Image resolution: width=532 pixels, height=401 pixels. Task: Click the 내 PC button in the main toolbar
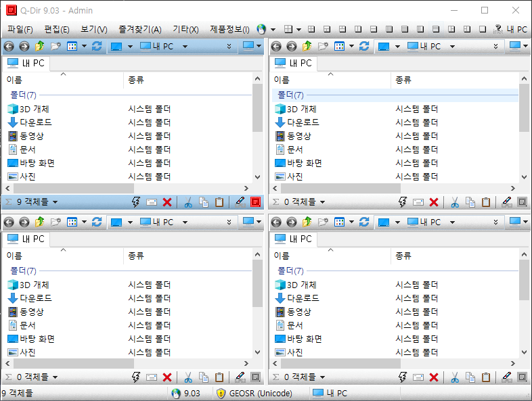click(x=517, y=30)
